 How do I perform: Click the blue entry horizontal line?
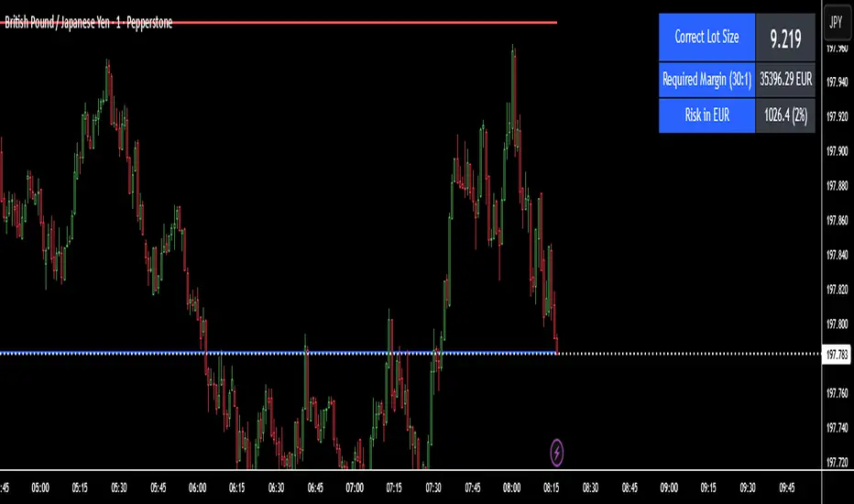(x=278, y=353)
